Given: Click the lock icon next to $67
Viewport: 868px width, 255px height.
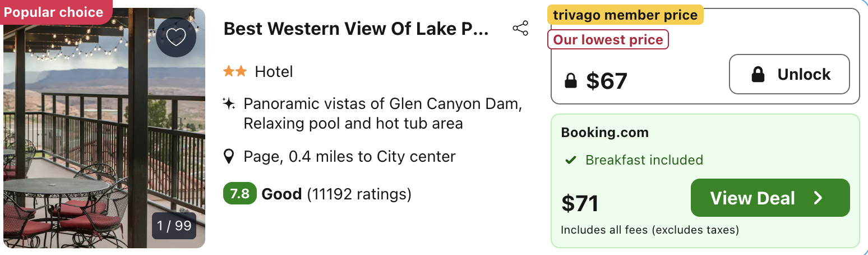Looking at the screenshot, I should (x=571, y=81).
